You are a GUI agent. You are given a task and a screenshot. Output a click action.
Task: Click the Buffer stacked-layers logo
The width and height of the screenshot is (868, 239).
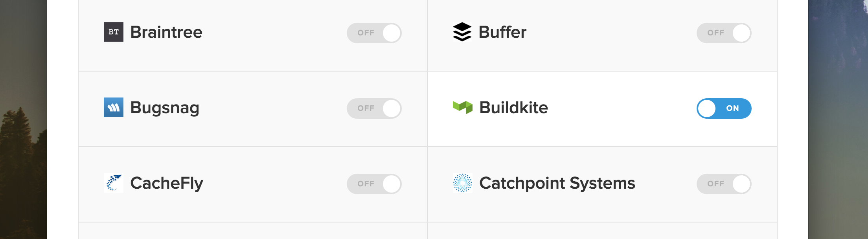point(462,33)
